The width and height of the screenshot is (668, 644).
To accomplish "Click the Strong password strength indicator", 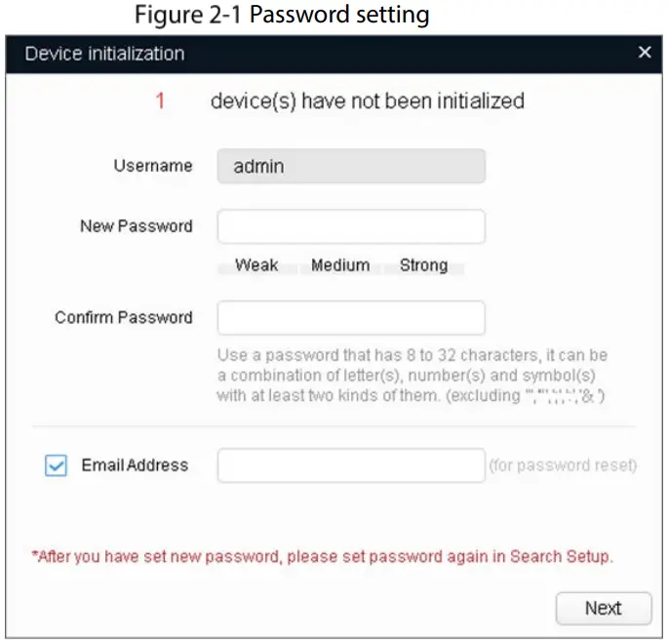I will coord(423,265).
